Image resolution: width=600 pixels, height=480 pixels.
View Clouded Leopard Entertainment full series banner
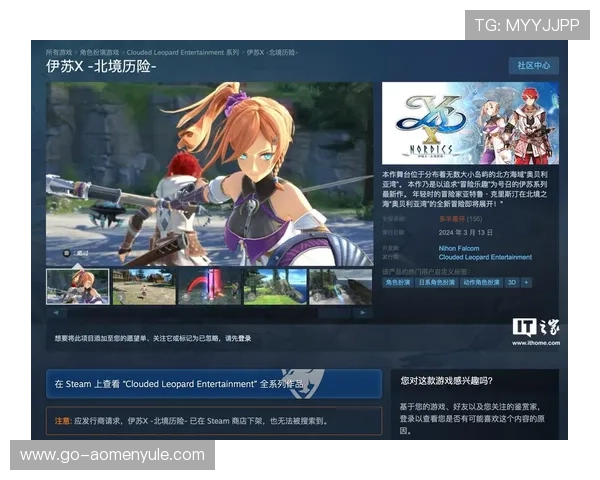click(x=214, y=384)
